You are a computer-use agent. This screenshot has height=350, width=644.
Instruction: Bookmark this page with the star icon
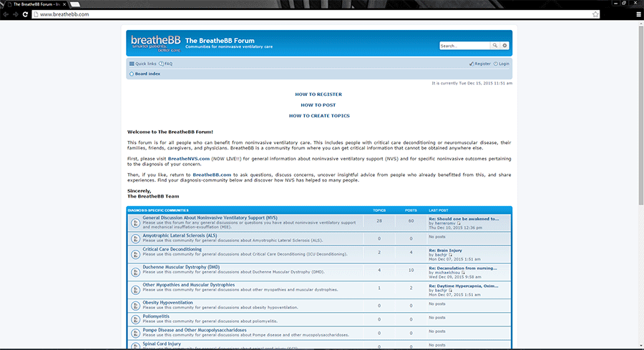(595, 14)
